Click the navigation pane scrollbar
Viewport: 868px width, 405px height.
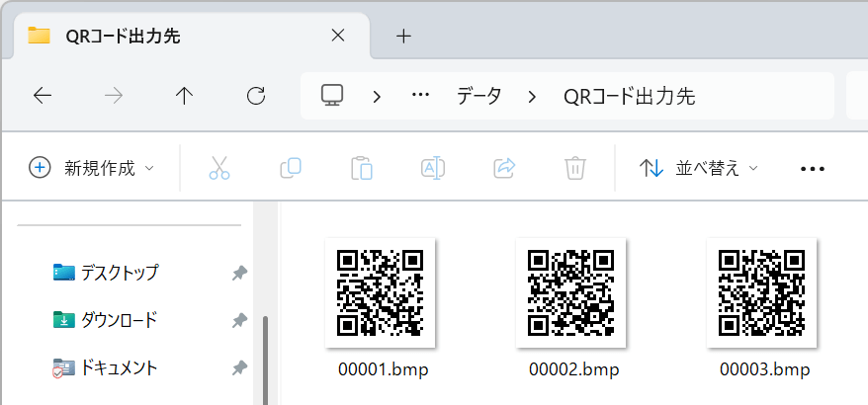tap(266, 360)
